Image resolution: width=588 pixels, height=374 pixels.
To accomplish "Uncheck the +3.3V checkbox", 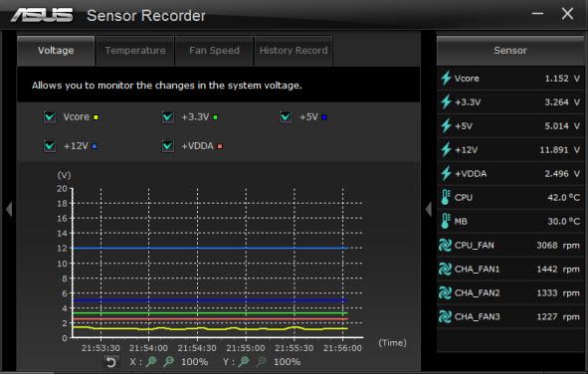I will [x=167, y=117].
